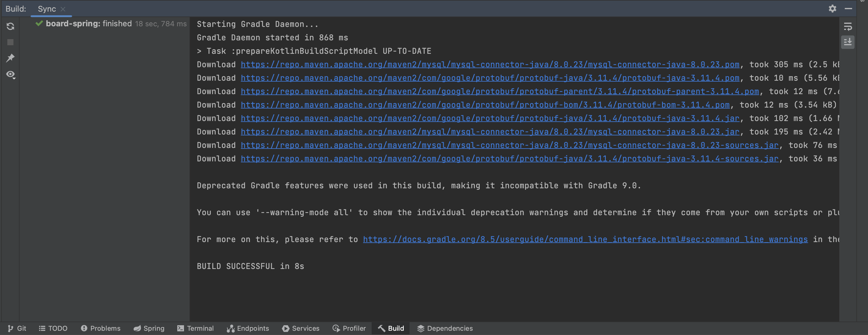Toggle soft-wrap in build output
This screenshot has height=335, width=868.
(x=848, y=27)
